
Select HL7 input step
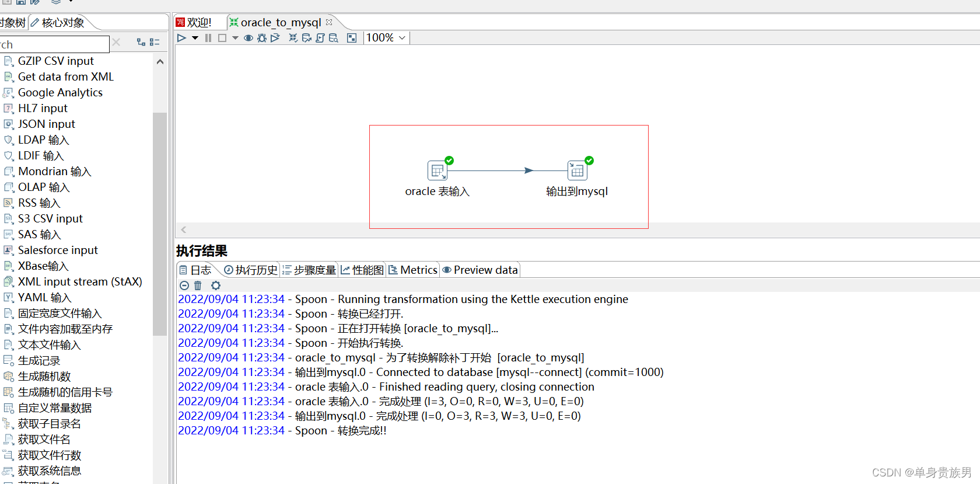43,108
